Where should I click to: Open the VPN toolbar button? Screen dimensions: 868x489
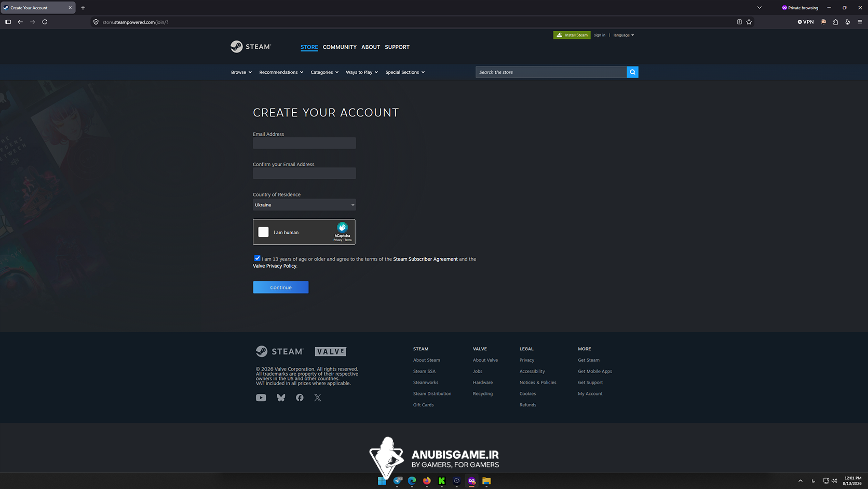(x=806, y=22)
